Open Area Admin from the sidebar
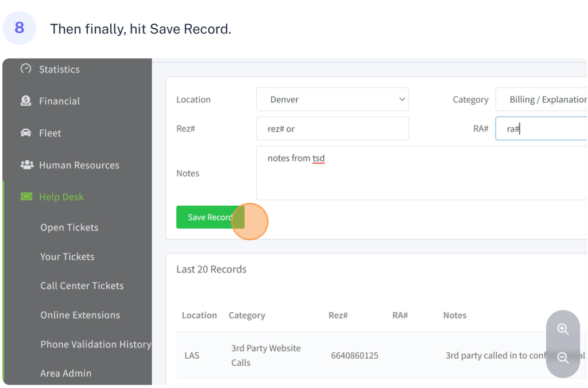The image size is (588, 388). 65,373
